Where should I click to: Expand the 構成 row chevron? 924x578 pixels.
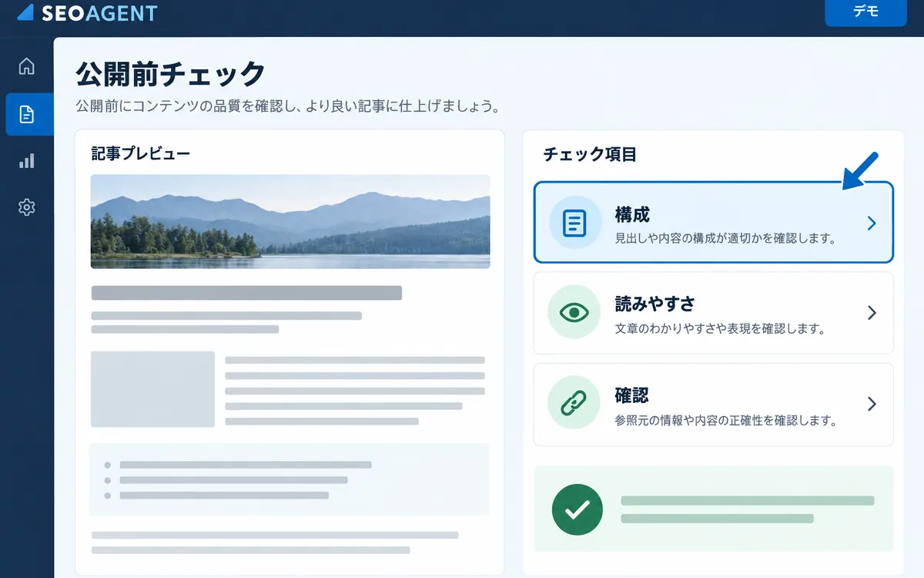[872, 223]
